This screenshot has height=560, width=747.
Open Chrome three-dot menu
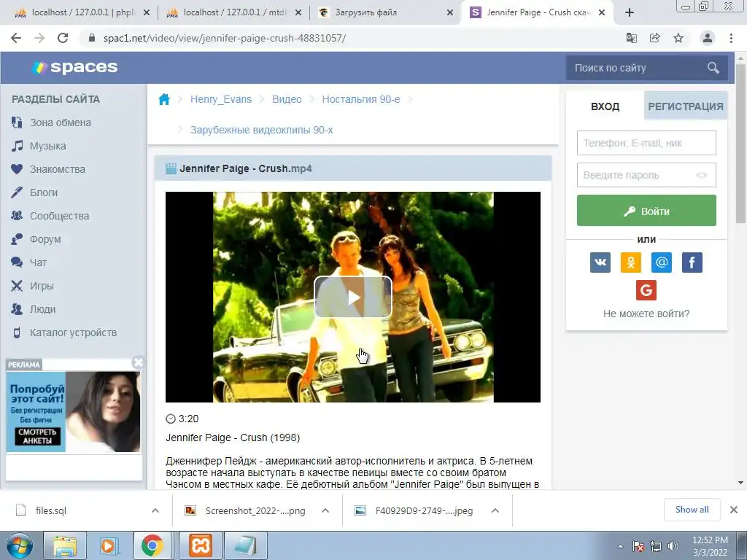click(x=731, y=38)
